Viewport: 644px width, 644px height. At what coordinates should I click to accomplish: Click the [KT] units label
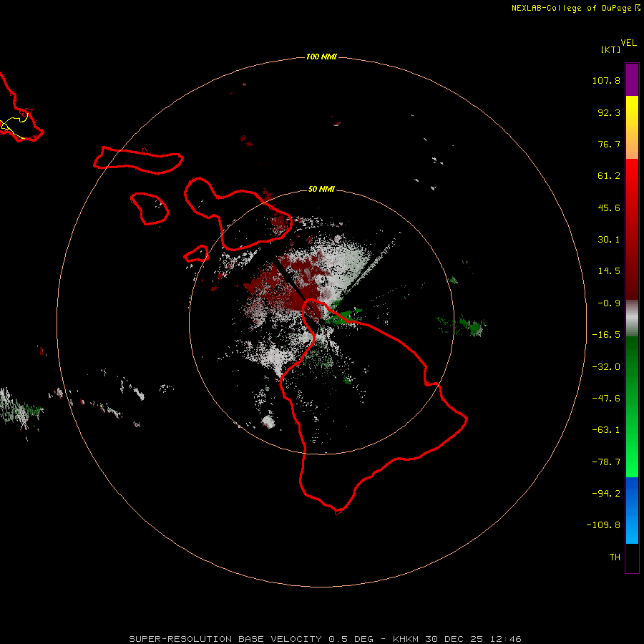611,49
